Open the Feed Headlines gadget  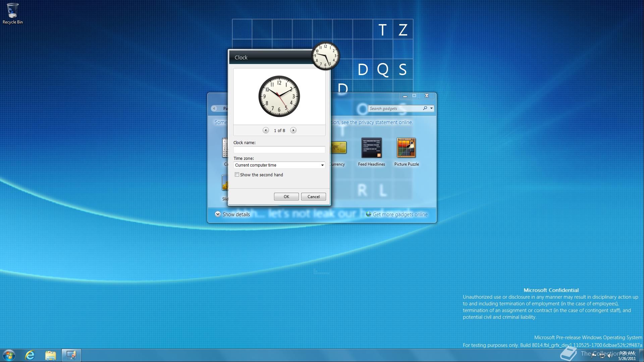click(x=371, y=148)
